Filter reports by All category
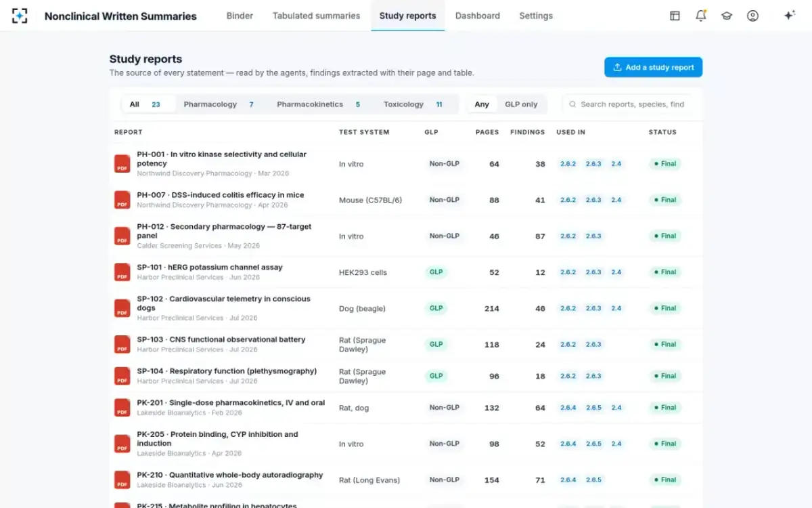The width and height of the screenshot is (812, 508). pos(149,104)
